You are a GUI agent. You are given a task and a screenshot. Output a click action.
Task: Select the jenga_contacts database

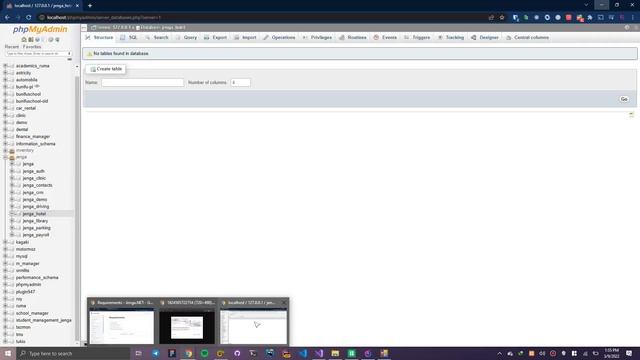pos(38,185)
